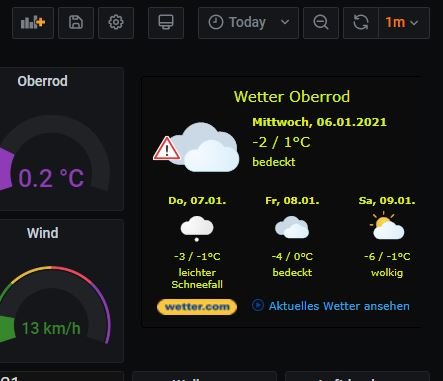Viewport: 443px width, 381px height.
Task: Open the Wind panel title
Action: [x=42, y=233]
